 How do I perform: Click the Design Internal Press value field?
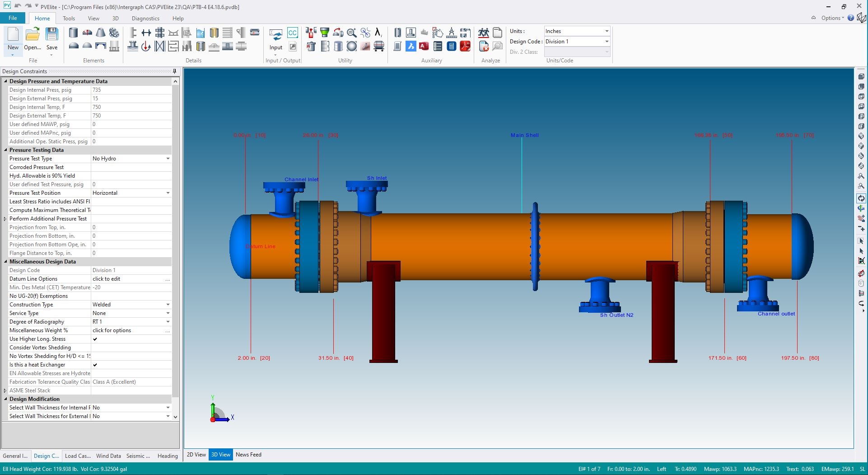131,90
